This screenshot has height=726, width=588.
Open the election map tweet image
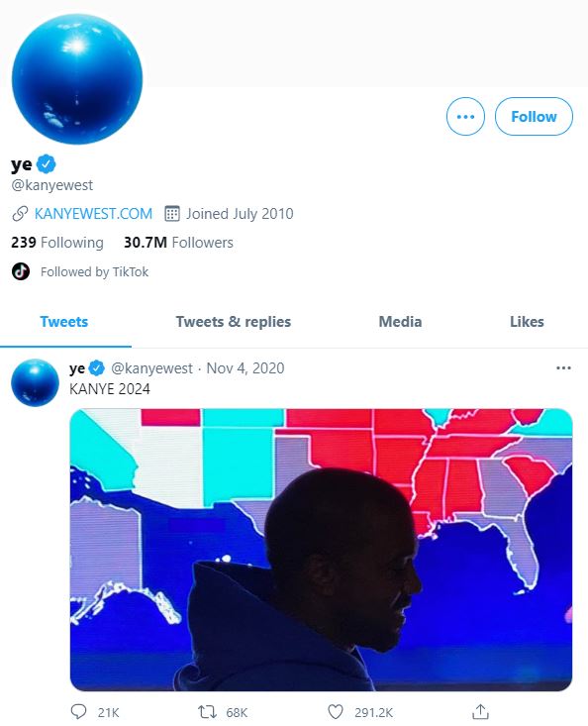pos(321,550)
